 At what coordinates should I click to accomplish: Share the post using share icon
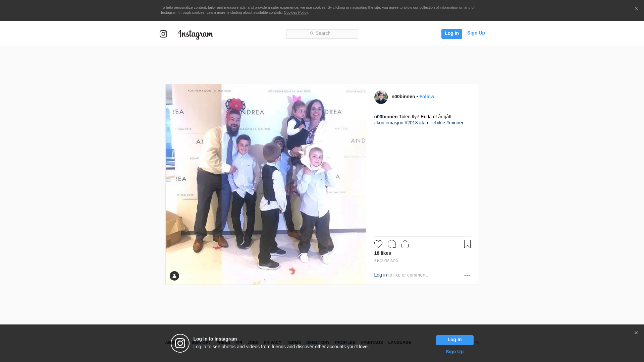405,244
